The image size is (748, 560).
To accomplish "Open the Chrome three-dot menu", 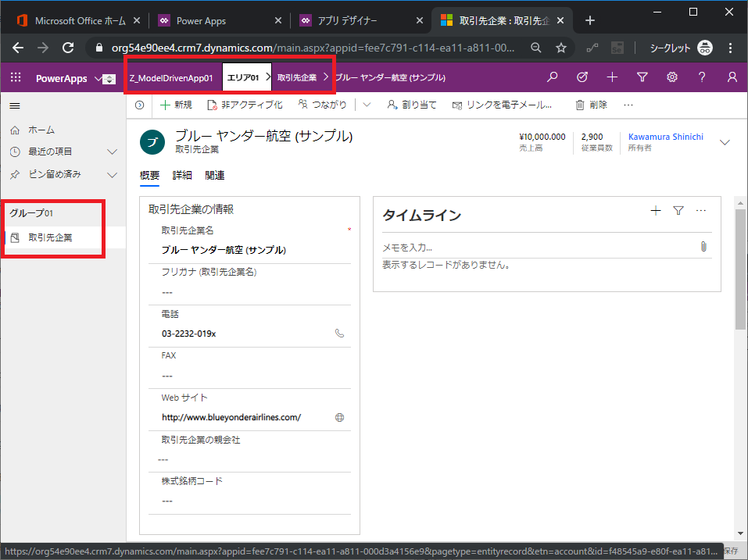I will point(730,48).
